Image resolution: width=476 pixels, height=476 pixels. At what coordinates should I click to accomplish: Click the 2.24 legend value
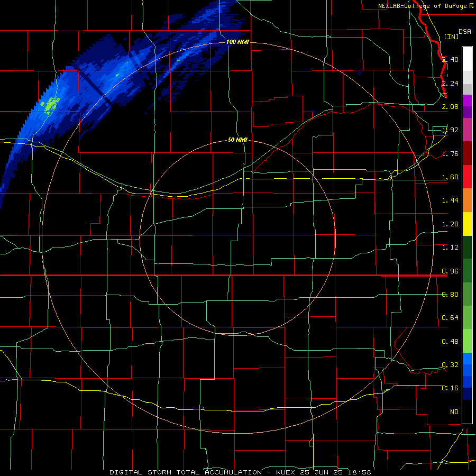tap(450, 83)
